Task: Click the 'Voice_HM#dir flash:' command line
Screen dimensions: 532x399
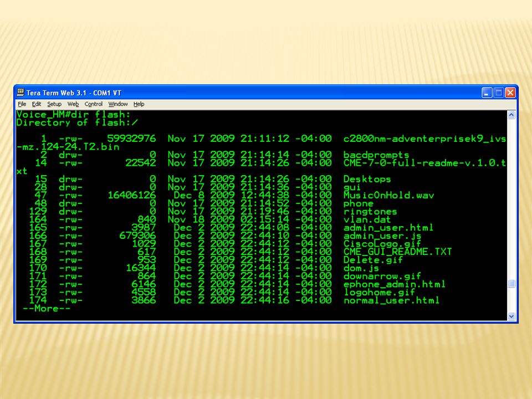Action: coord(74,114)
